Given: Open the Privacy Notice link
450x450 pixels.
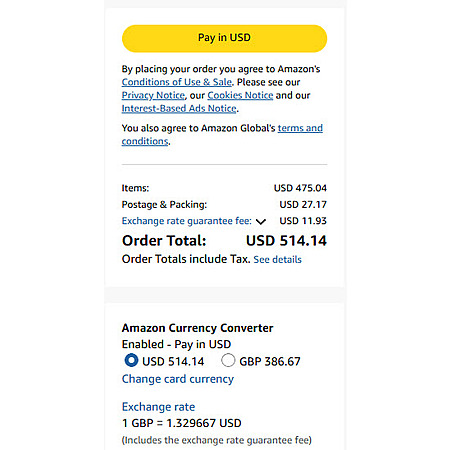Looking at the screenshot, I should point(153,95).
